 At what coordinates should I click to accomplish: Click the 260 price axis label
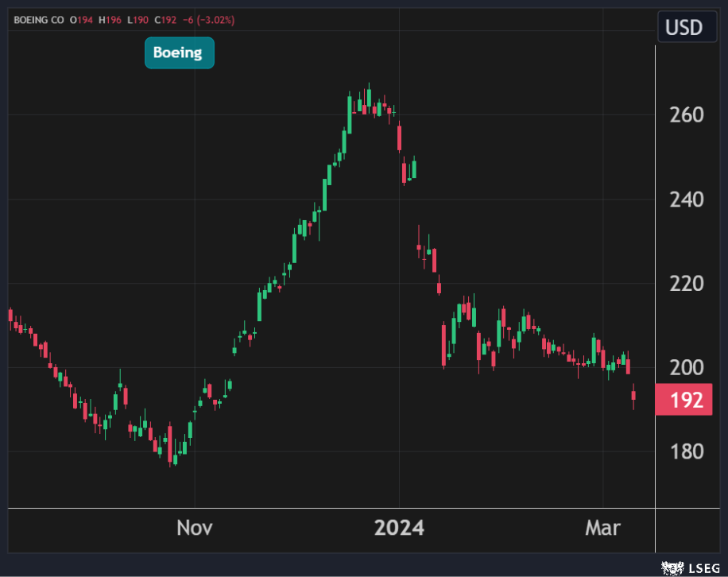click(x=687, y=115)
